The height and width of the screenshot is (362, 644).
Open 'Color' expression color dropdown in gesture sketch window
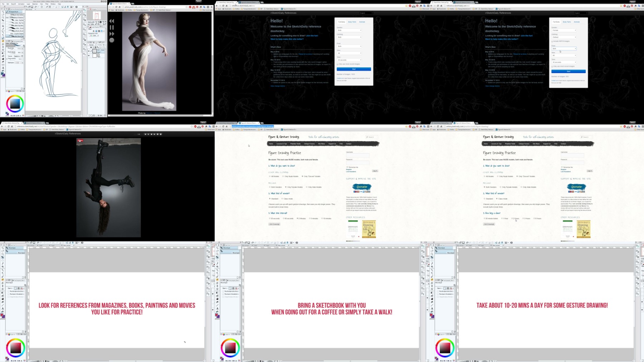coord(94,35)
